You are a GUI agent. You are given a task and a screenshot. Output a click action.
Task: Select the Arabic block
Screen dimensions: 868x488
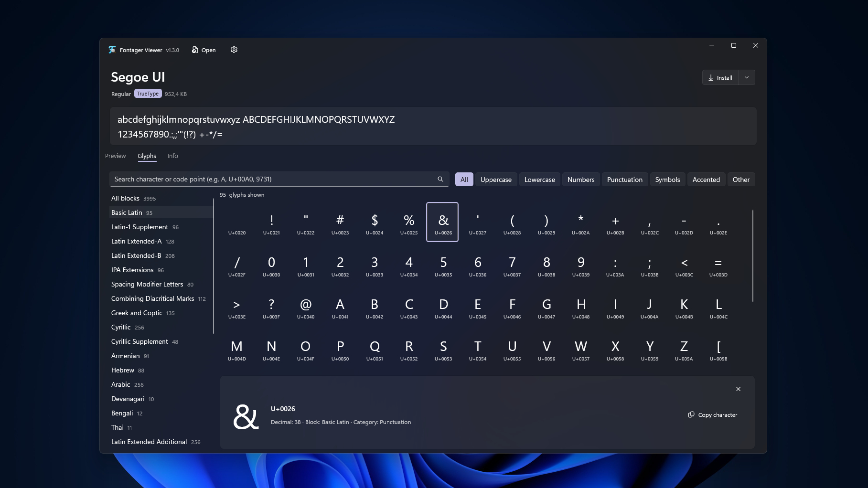tap(161, 384)
